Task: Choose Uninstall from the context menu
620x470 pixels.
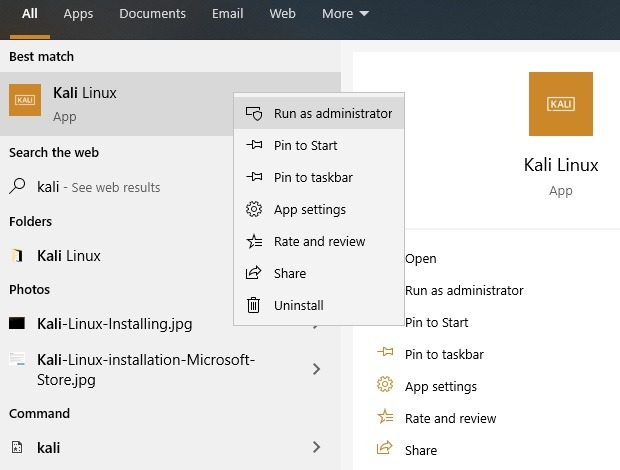Action: [319, 306]
